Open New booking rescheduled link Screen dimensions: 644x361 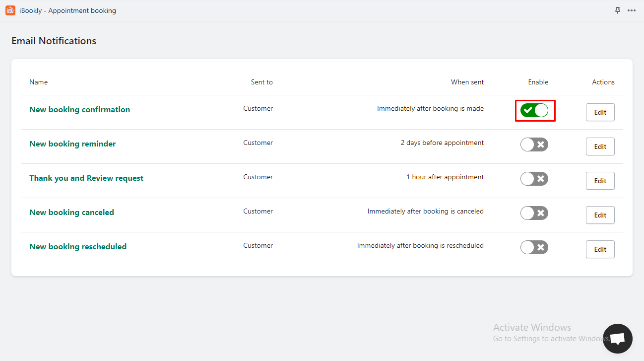click(x=78, y=247)
